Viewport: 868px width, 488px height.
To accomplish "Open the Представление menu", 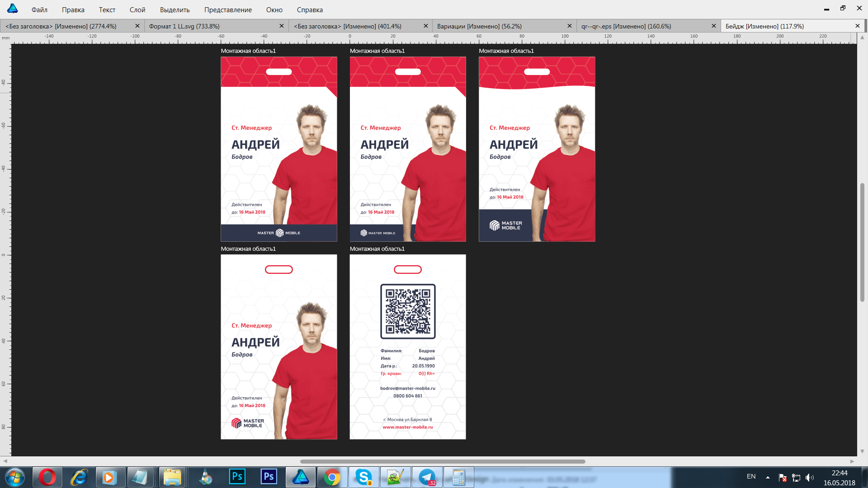I will pos(228,9).
